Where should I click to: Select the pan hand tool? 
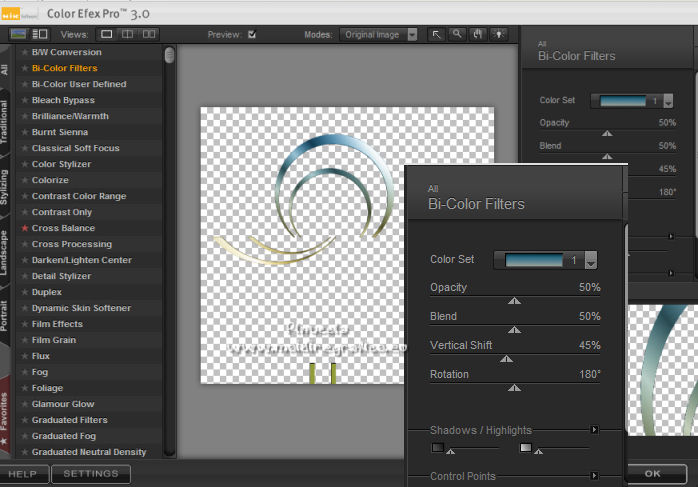click(x=478, y=34)
